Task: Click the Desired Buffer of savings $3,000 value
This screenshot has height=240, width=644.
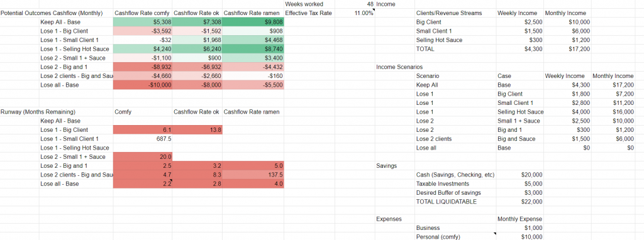Action: pyautogui.click(x=520, y=193)
